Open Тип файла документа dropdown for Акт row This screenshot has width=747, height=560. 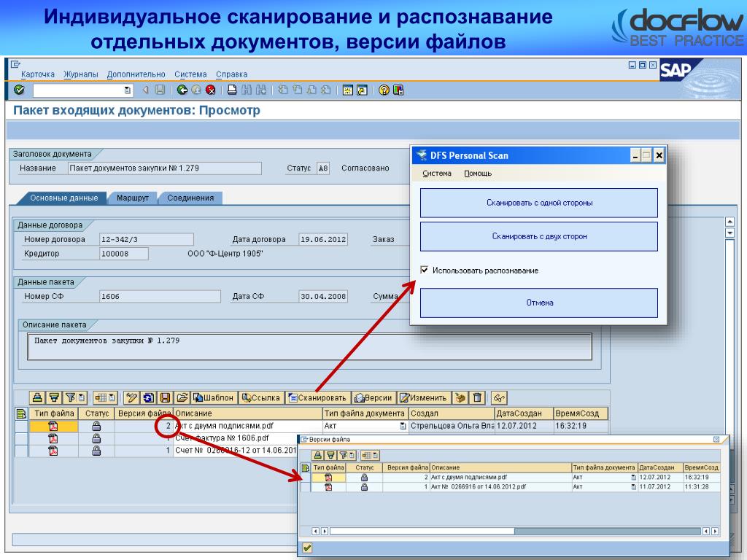pos(403,426)
